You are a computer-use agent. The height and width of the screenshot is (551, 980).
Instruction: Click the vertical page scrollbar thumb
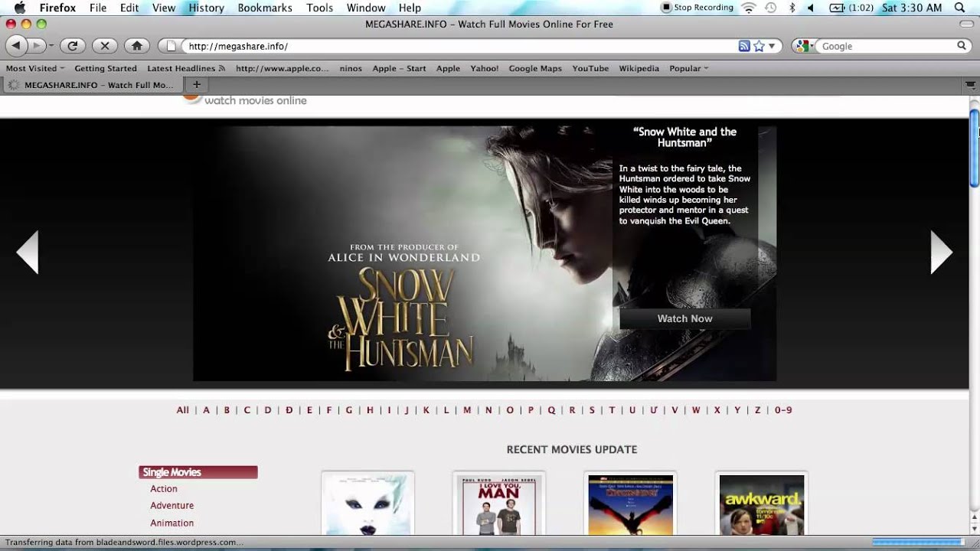coord(974,148)
